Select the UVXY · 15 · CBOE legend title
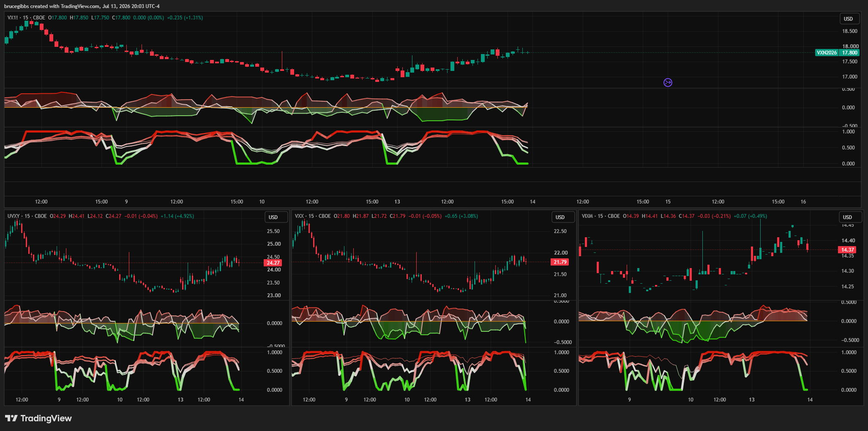 pos(27,216)
